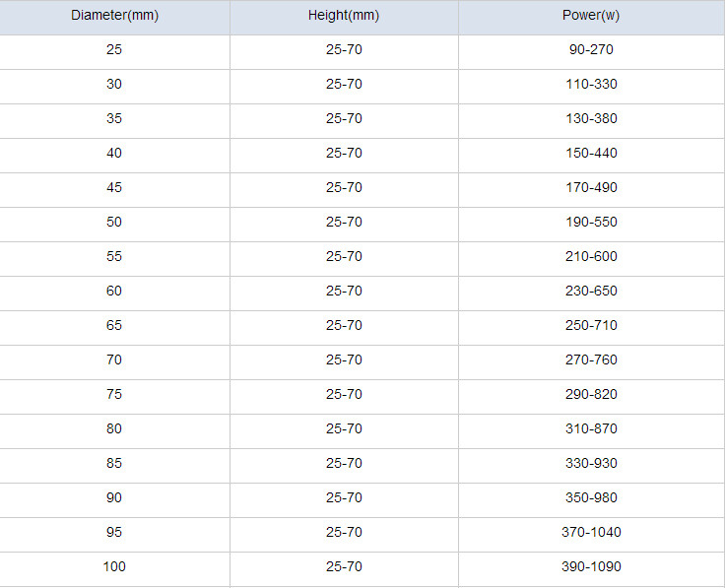Click the power cell reading 230-650
Screen dimensions: 725x588
pos(591,292)
